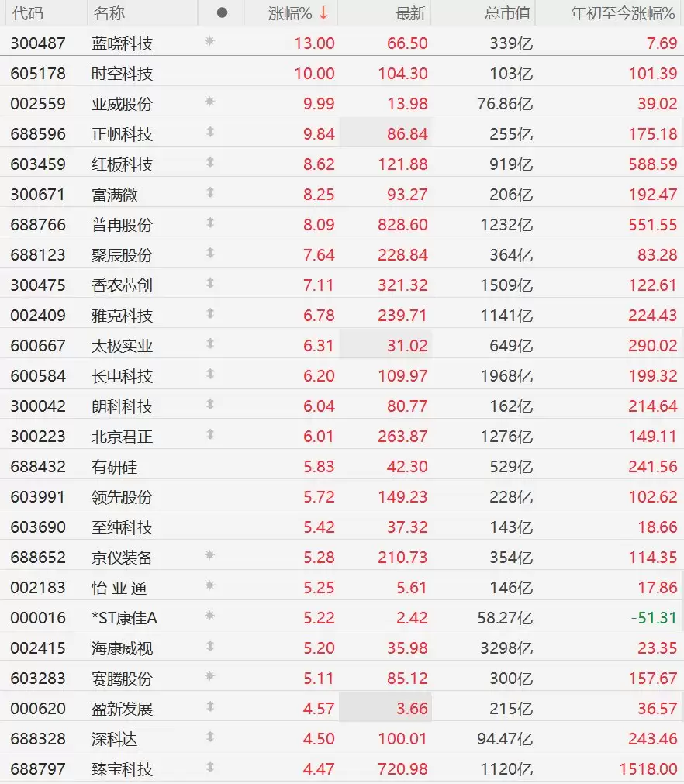
Task: Click the star marker icon for *ST康佳A
Action: [210, 616]
